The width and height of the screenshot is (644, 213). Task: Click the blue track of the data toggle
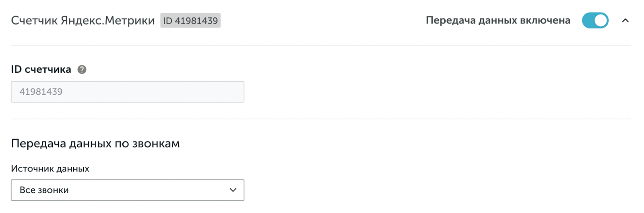pos(588,21)
